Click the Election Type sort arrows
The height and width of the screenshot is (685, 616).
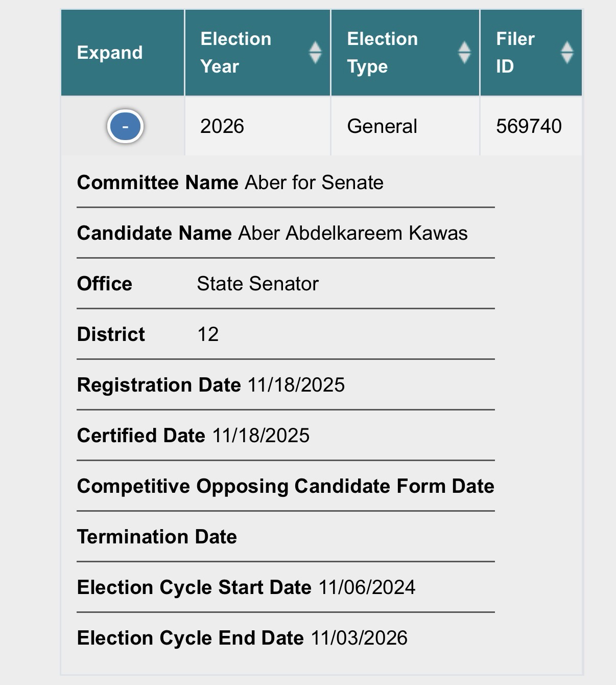464,53
